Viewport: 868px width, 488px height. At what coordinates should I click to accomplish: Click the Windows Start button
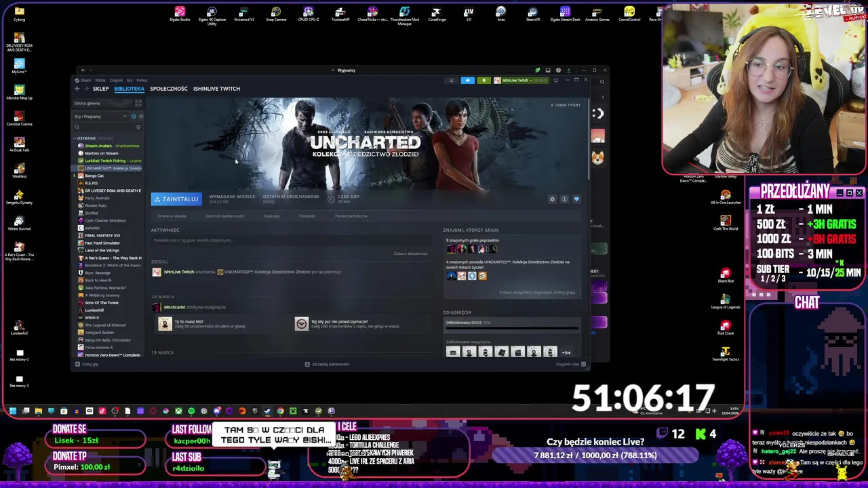click(x=12, y=411)
